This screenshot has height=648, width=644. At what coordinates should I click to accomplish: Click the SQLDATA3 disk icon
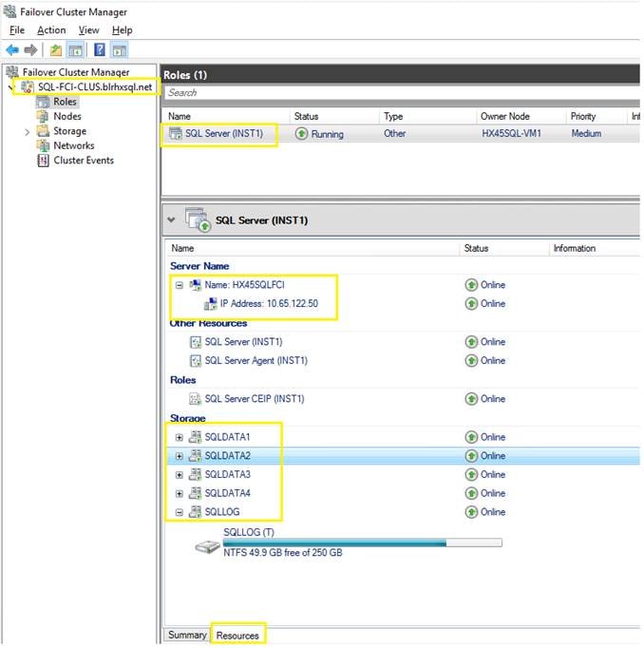(195, 474)
